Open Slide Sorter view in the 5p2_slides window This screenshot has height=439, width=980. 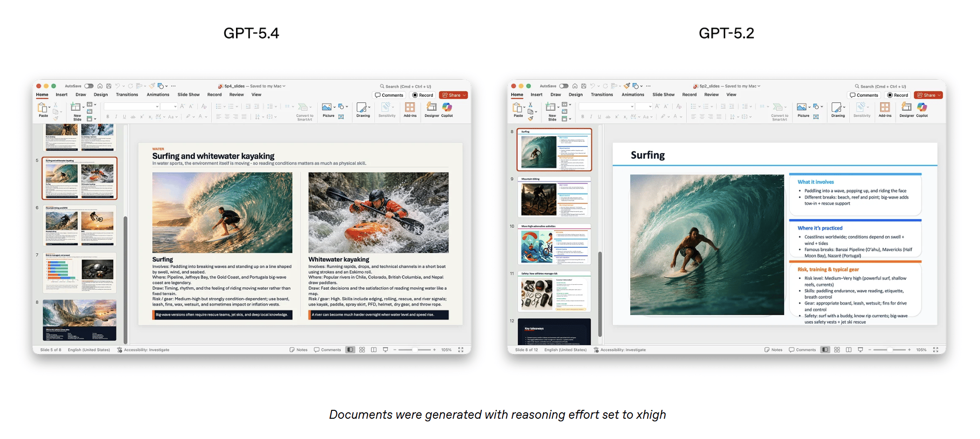(837, 350)
